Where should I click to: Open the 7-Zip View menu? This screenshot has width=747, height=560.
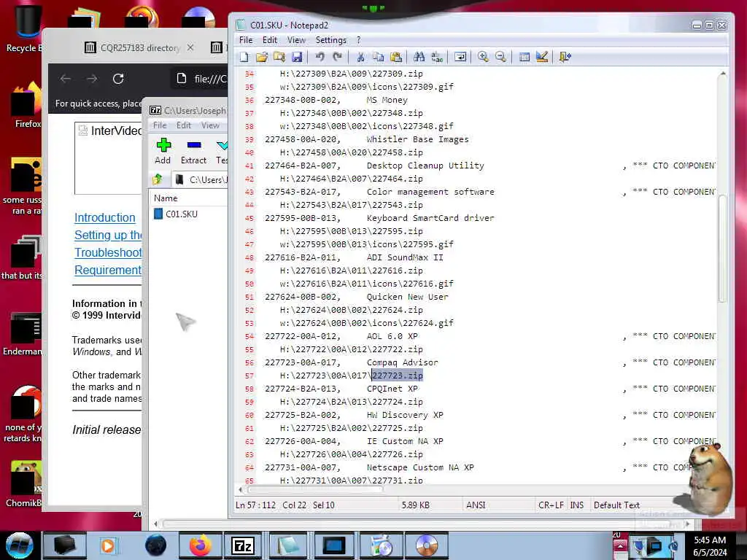pyautogui.click(x=210, y=125)
